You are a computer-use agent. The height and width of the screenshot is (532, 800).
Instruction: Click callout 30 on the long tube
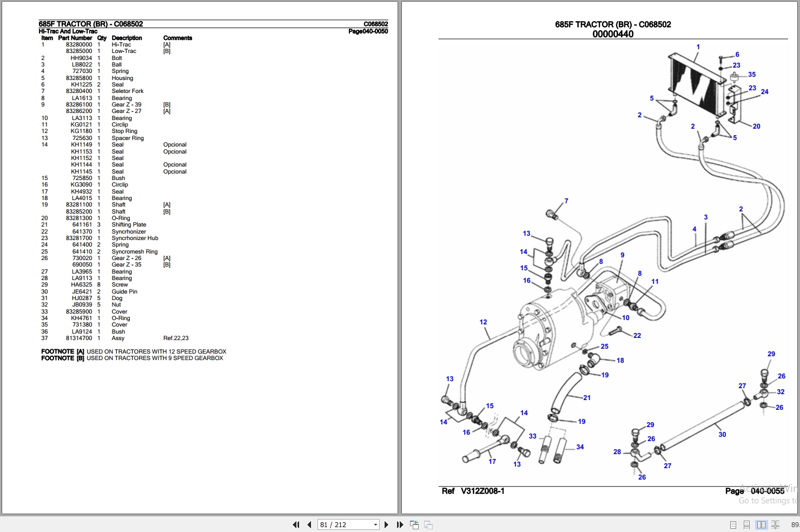(722, 435)
